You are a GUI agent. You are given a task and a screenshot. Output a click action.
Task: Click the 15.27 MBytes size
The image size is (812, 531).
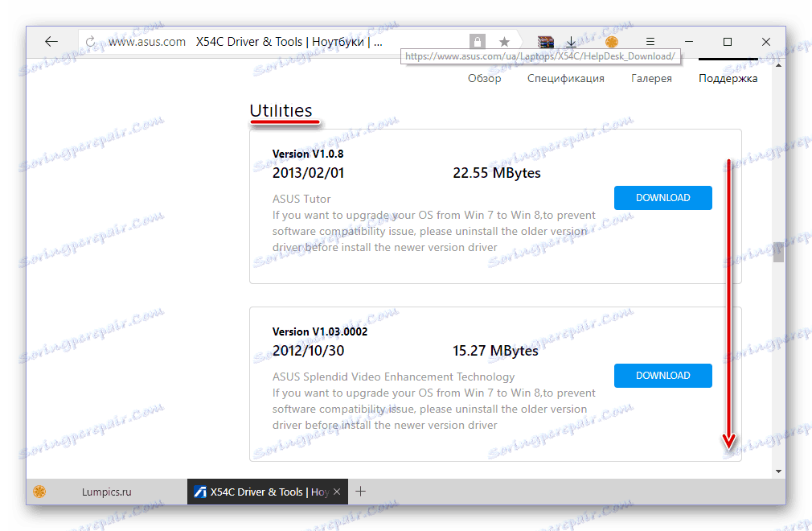point(495,351)
